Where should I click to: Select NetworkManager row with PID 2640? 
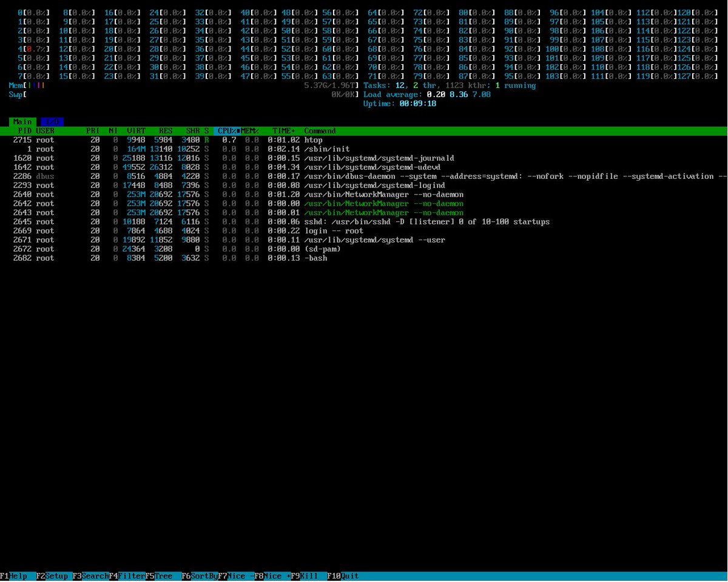[364, 195]
